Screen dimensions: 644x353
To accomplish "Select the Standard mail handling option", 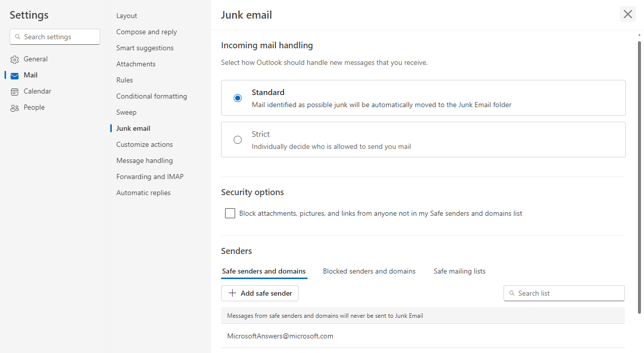I will (238, 98).
